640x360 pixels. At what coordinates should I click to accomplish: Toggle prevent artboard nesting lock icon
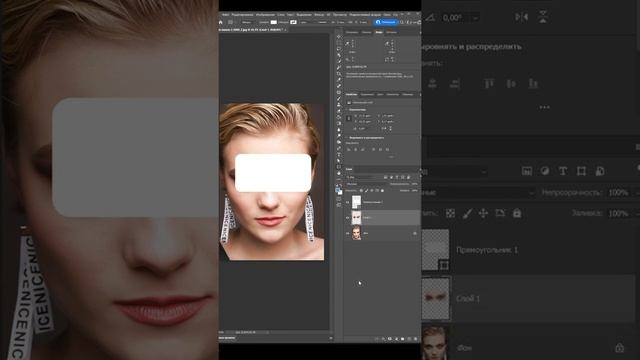click(x=377, y=191)
